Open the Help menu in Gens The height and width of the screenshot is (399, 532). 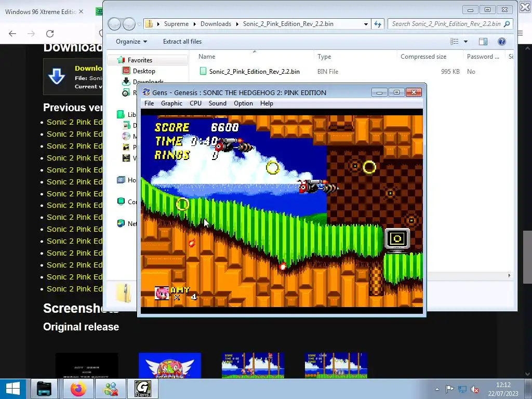tap(267, 103)
